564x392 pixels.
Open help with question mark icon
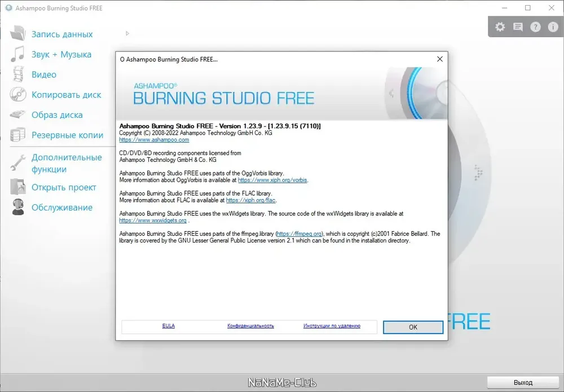[535, 27]
